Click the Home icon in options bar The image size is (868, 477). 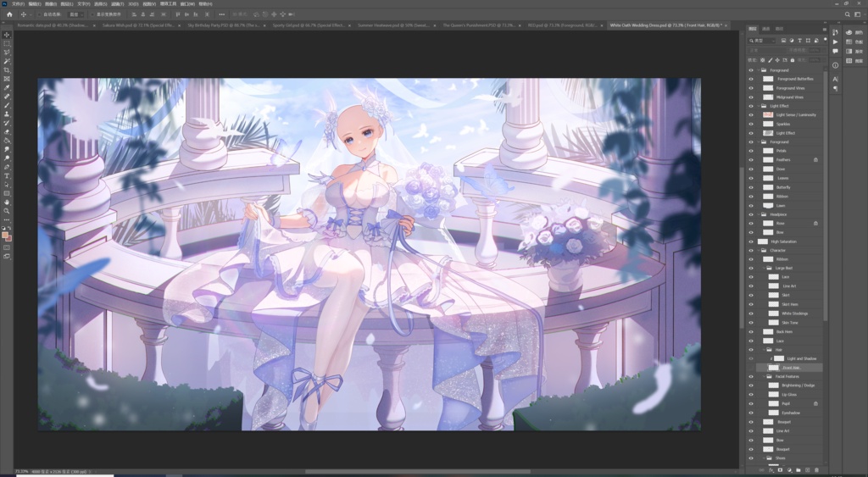pyautogui.click(x=9, y=14)
